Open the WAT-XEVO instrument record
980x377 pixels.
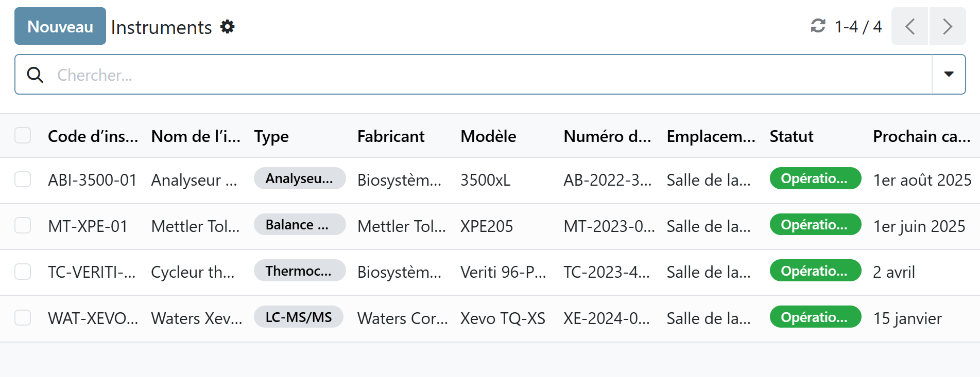click(x=93, y=318)
